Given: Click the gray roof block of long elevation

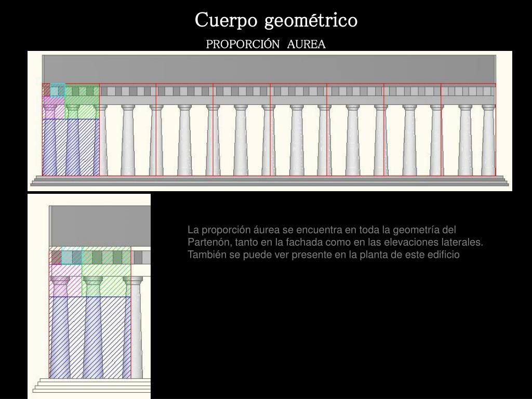Looking at the screenshot, I should click(x=269, y=69).
